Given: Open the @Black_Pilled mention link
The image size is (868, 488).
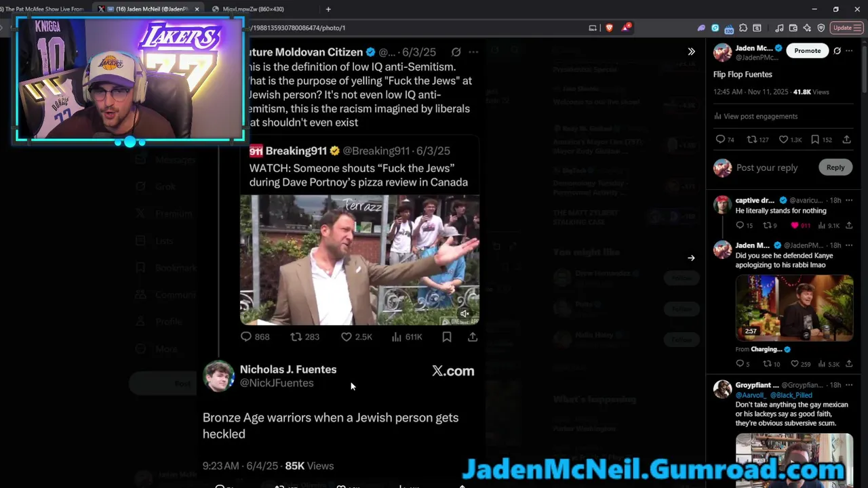Looking at the screenshot, I should point(791,394).
